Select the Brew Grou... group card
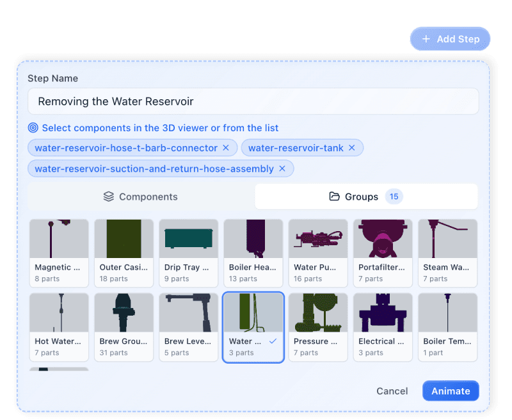 (124, 327)
